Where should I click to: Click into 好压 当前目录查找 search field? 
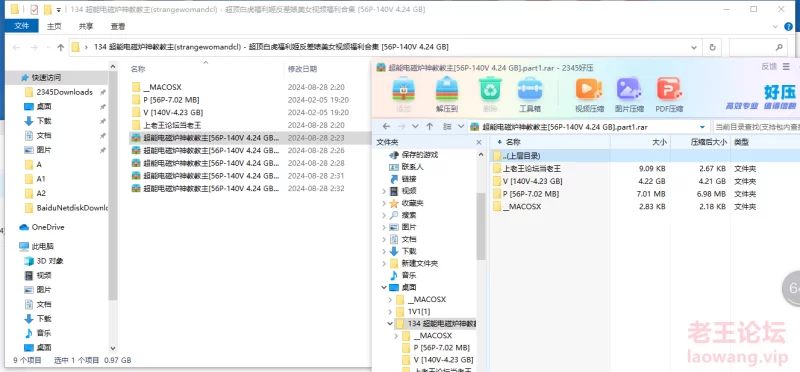coord(756,127)
